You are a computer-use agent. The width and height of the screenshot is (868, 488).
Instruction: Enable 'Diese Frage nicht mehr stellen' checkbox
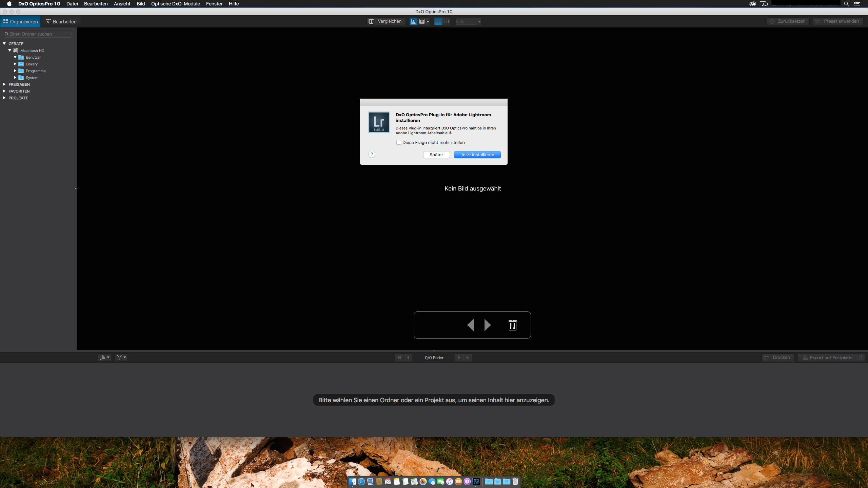[x=399, y=142]
